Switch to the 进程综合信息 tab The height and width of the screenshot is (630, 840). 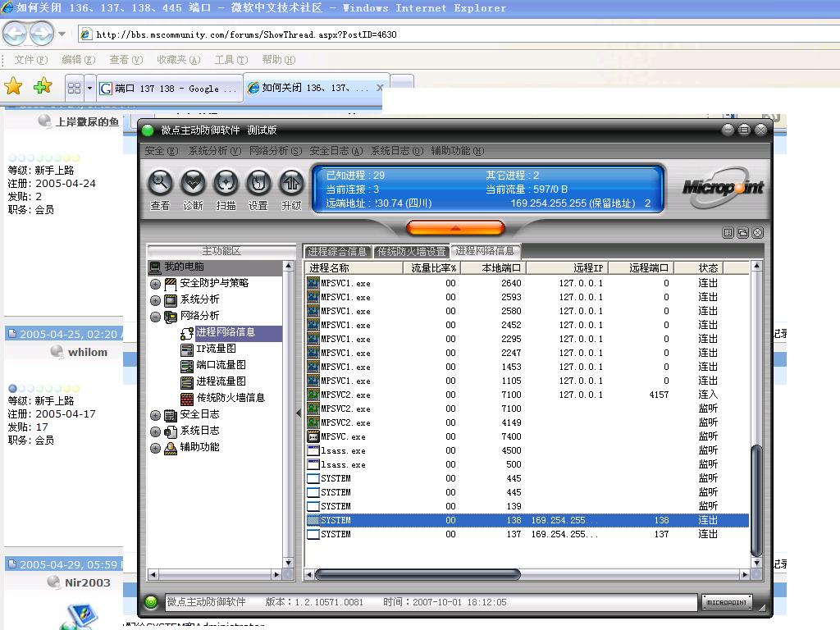[x=337, y=251]
